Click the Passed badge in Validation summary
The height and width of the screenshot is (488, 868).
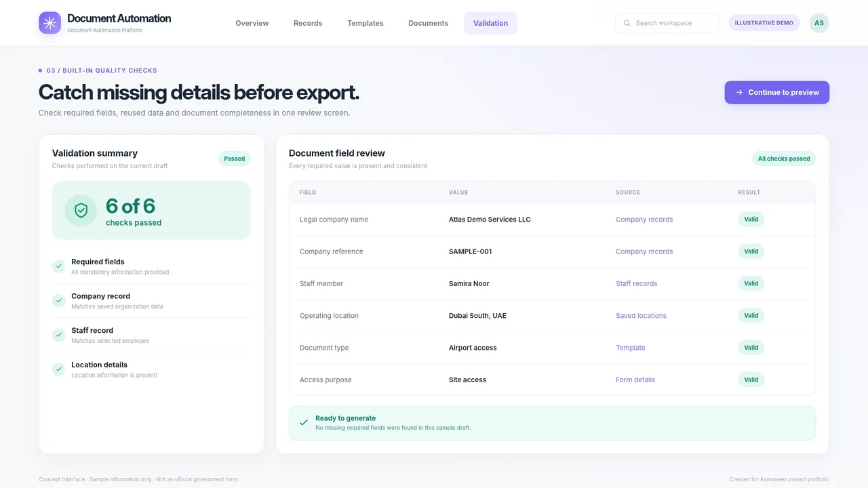click(x=235, y=159)
